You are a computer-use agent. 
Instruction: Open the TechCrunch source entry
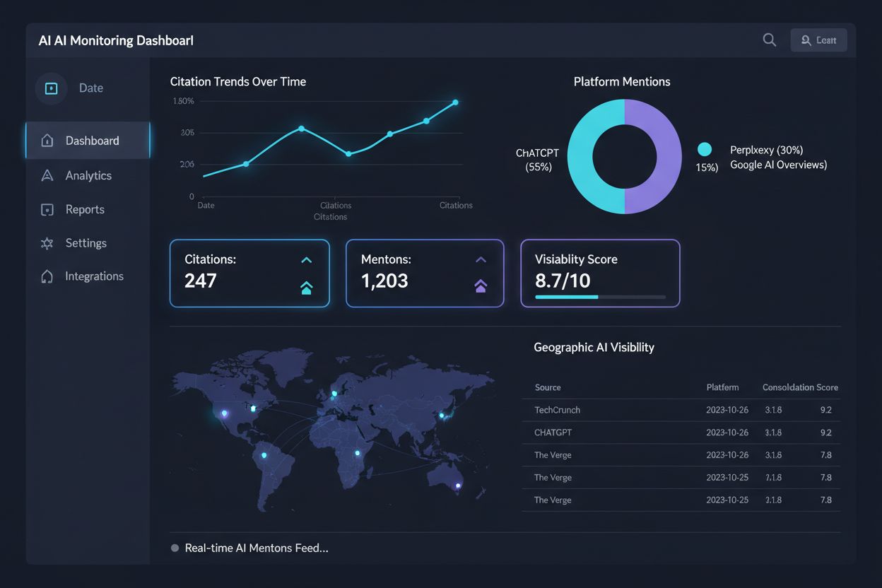[x=557, y=410]
